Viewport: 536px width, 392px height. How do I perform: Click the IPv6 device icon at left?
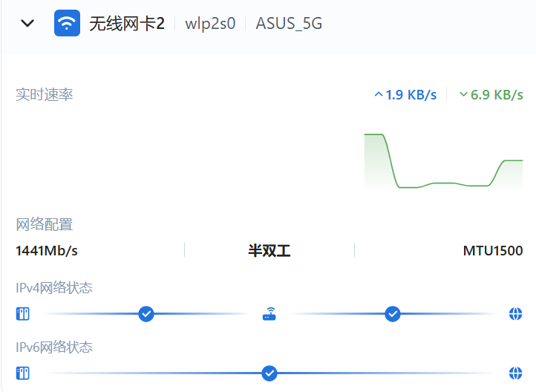[22, 373]
